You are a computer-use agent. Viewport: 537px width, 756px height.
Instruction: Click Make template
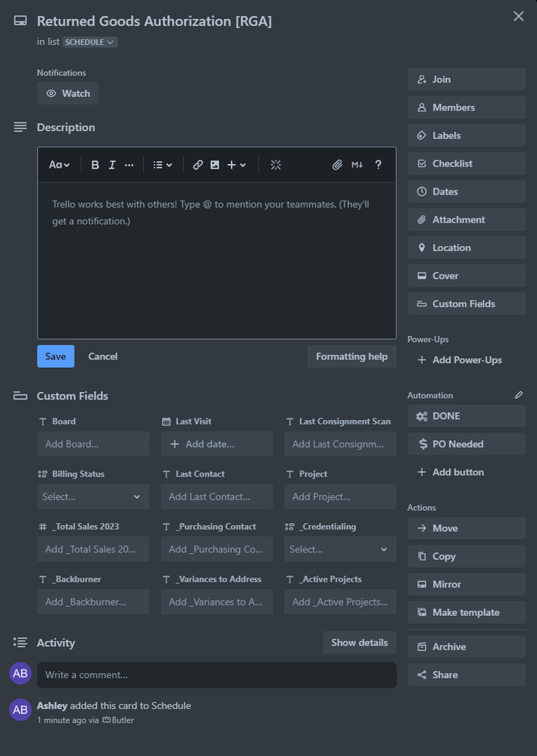[x=467, y=612]
